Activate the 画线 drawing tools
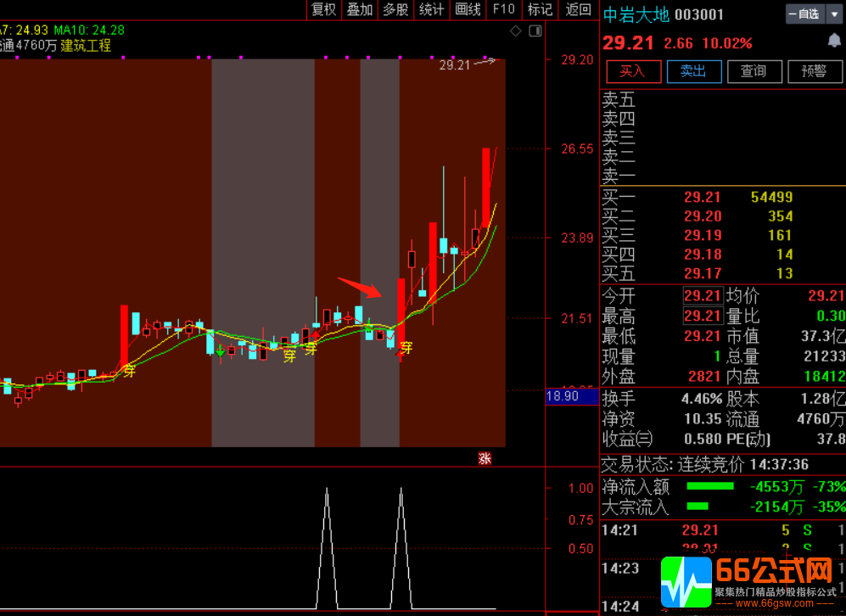Screen dimensions: 846x616 tap(468, 9)
